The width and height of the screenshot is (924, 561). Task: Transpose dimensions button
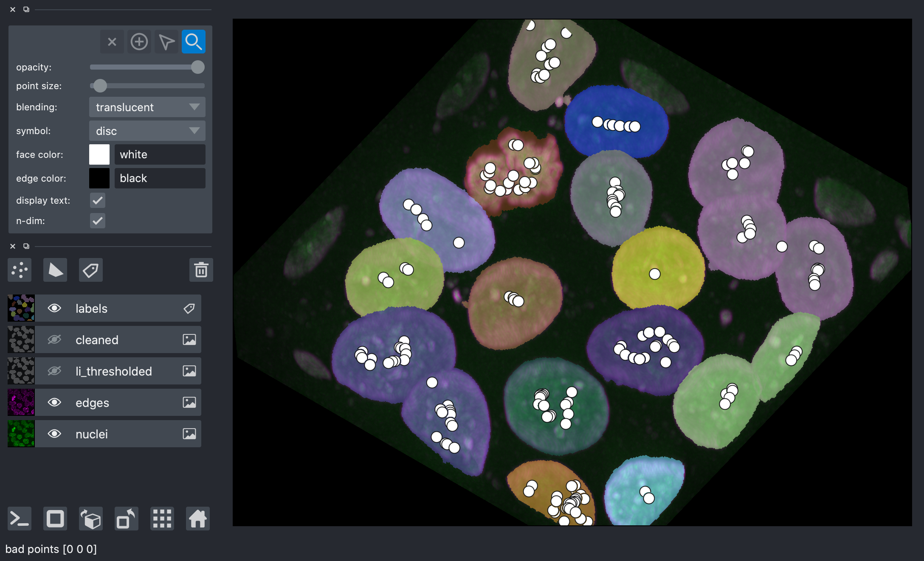pyautogui.click(x=127, y=519)
